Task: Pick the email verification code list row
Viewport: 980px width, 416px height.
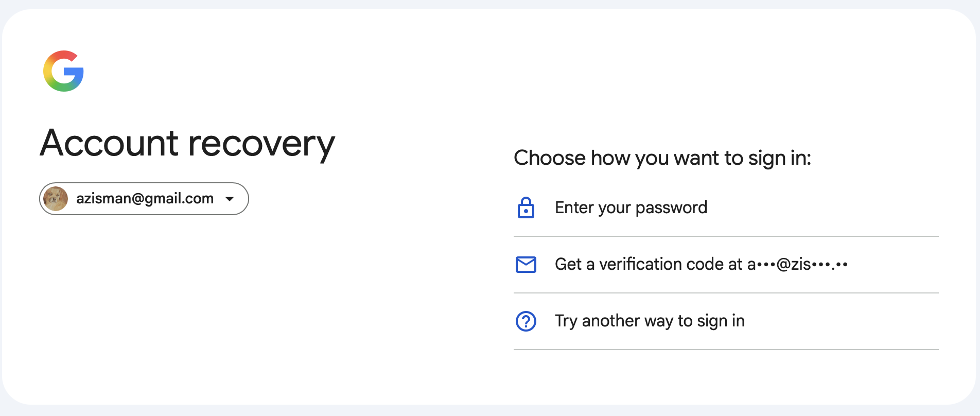Action: pyautogui.click(x=726, y=265)
